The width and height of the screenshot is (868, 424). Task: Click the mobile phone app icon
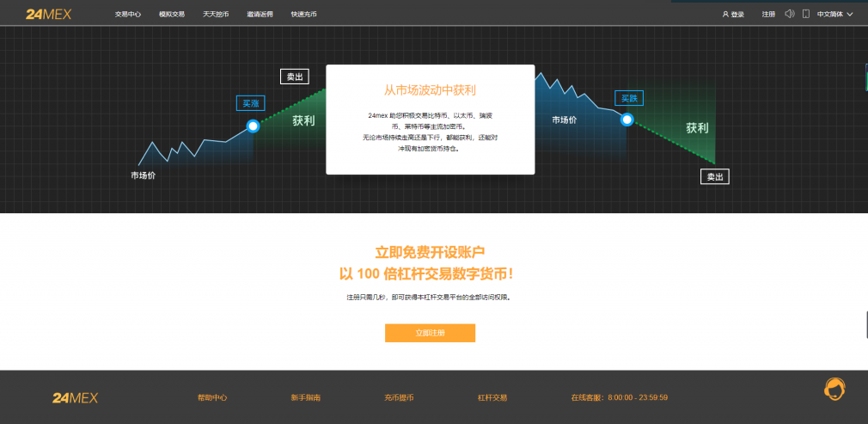tap(806, 14)
